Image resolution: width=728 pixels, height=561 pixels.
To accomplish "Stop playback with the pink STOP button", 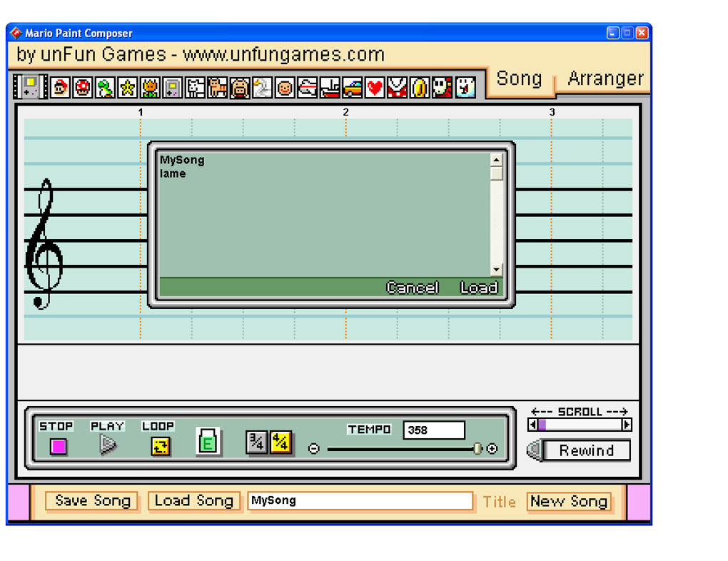I will pos(59,446).
